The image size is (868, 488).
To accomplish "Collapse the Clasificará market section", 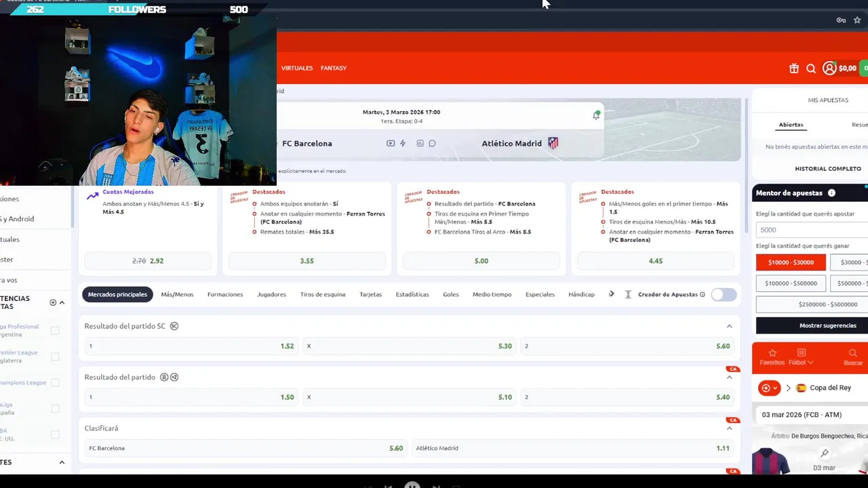I will pyautogui.click(x=730, y=428).
